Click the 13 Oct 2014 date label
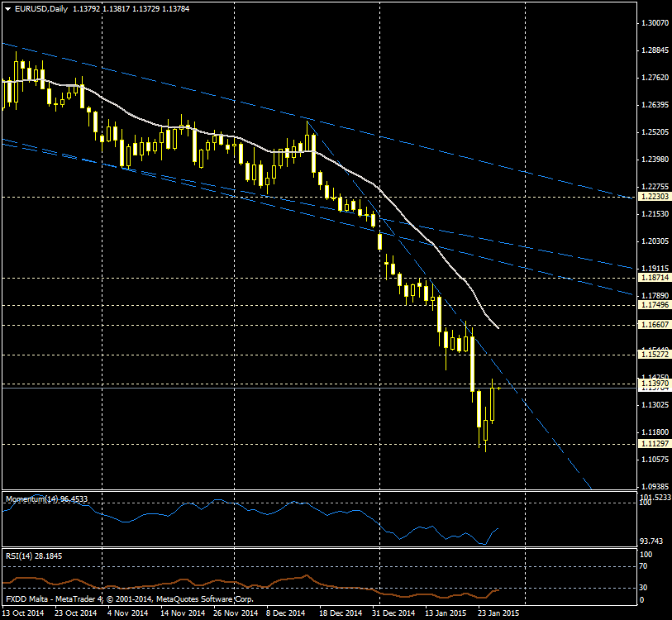Screen dimensions: 672x620 [x=23, y=613]
